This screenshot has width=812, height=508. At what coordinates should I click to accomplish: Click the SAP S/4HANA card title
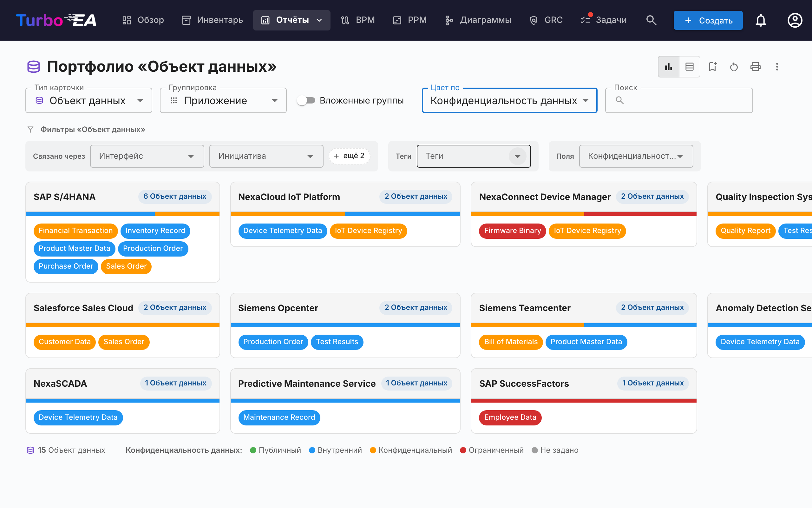click(x=64, y=197)
